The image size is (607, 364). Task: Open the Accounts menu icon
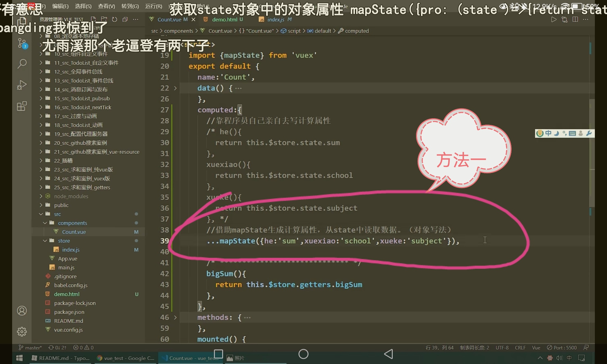pos(22,311)
